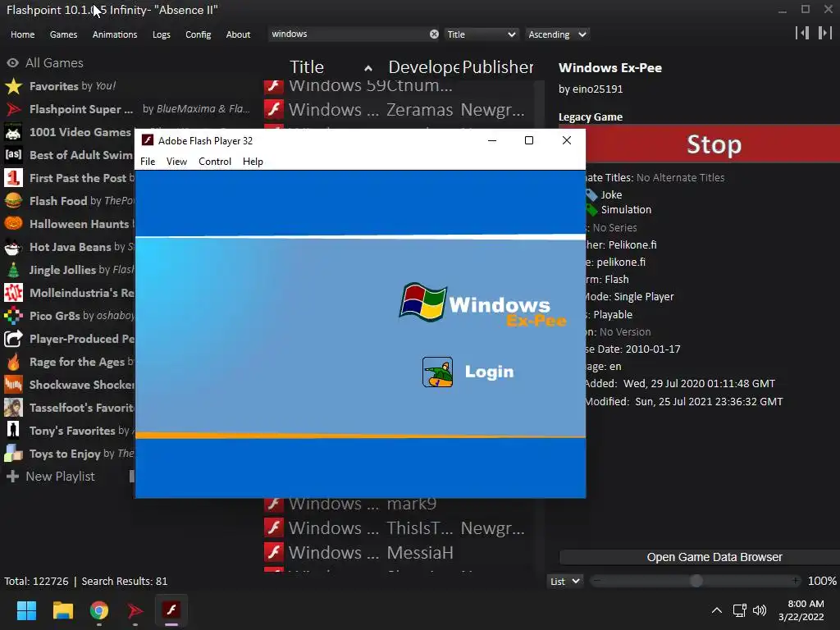Open Halloween Haunts pumpkin icon
Screen dimensions: 840x630
(x=13, y=224)
